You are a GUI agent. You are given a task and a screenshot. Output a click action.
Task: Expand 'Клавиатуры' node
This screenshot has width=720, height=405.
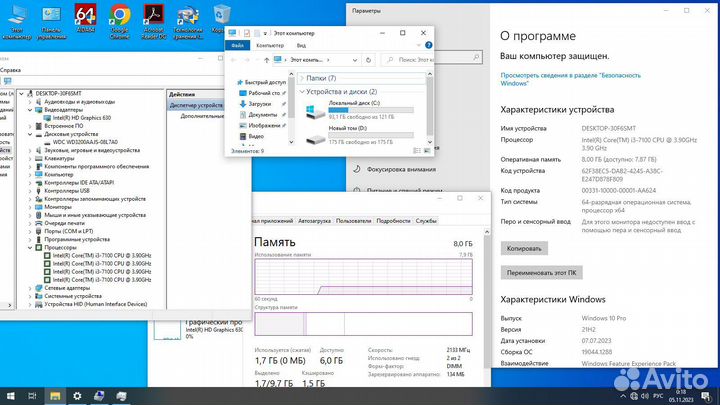pyautogui.click(x=30, y=158)
